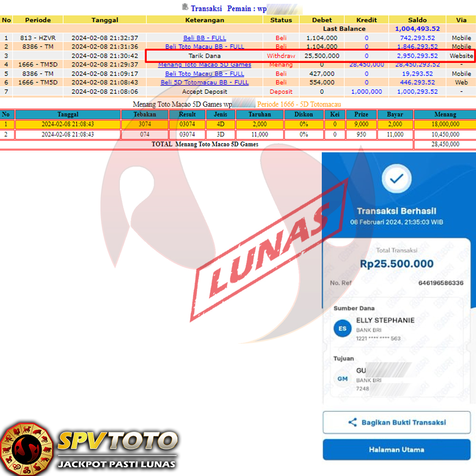Open the Beli BB - FULL link
Screen dimensions: 476x476
click(205, 38)
